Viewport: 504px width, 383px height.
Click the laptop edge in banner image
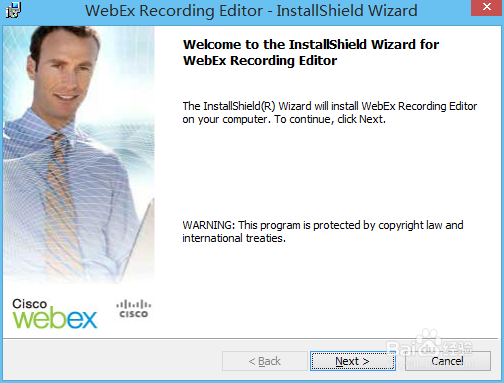point(138,238)
